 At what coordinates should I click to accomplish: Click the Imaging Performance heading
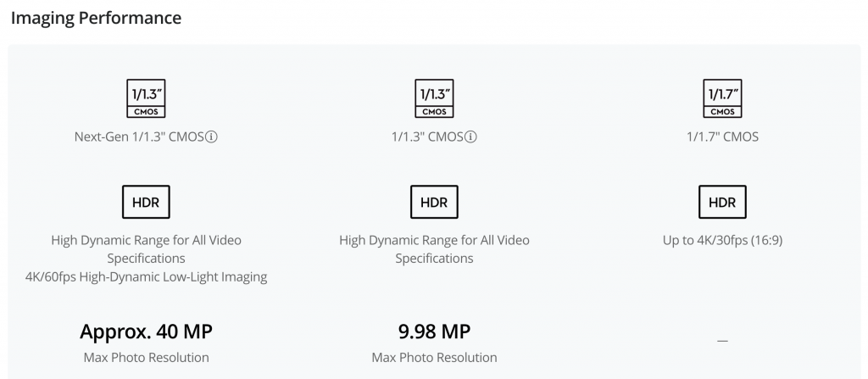tap(97, 18)
